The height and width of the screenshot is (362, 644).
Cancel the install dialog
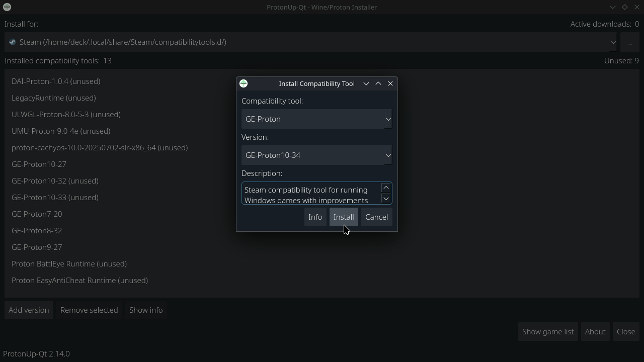[376, 217]
